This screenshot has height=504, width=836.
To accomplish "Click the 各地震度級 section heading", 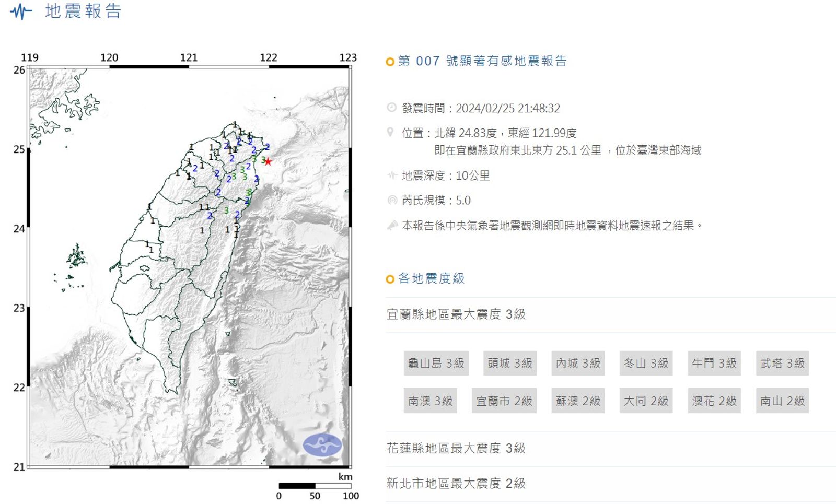I will pyautogui.click(x=431, y=278).
